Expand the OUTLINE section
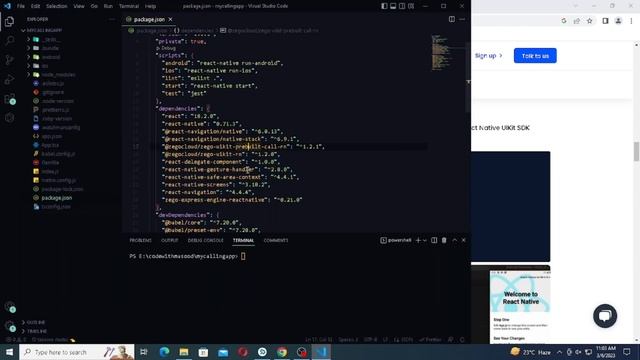Image resolution: width=640 pixels, height=360 pixels. [36, 322]
